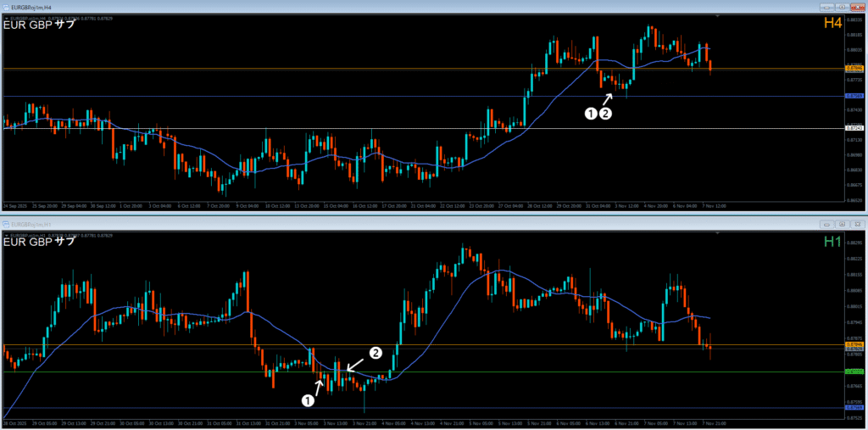Click blue 0.87569 price tag in H1 chart
Viewport: 868px width, 430px height.
854,408
